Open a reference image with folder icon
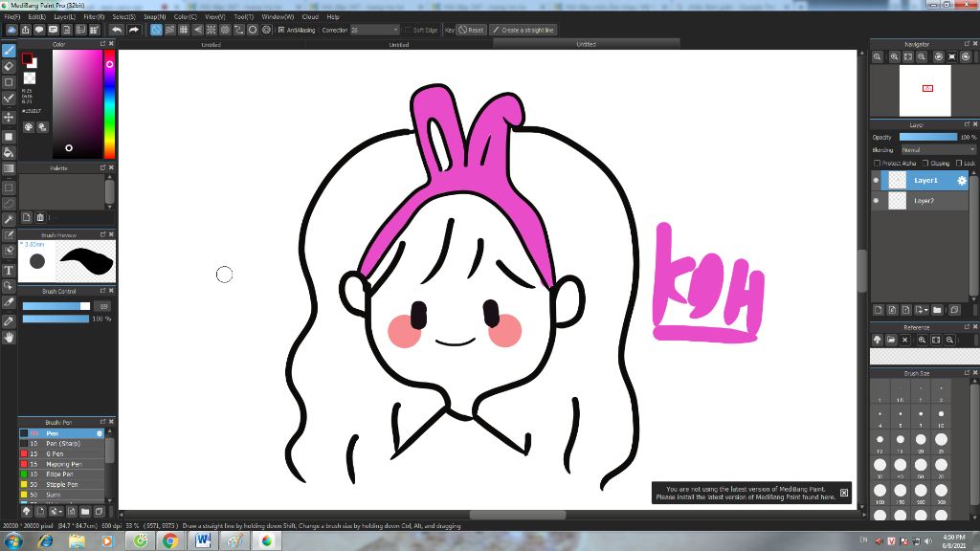Viewport: 980px width, 551px height. click(x=891, y=340)
